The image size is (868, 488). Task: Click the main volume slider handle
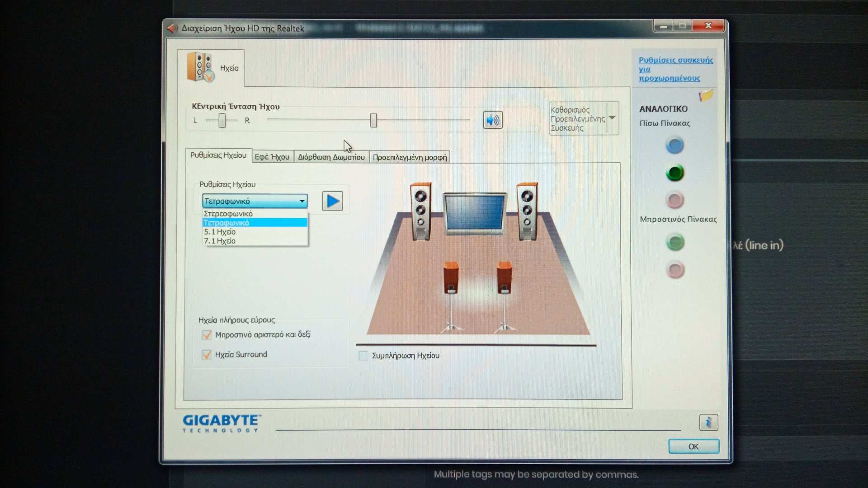[373, 120]
